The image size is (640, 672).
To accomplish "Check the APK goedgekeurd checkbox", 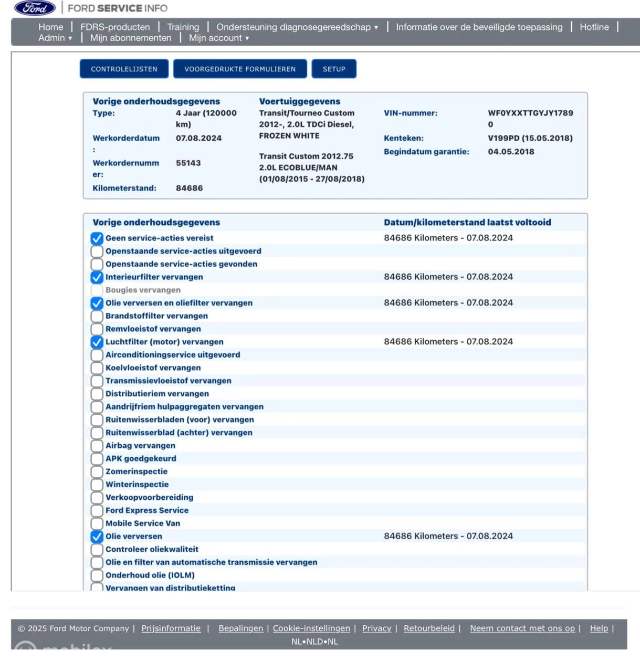I will tap(97, 458).
